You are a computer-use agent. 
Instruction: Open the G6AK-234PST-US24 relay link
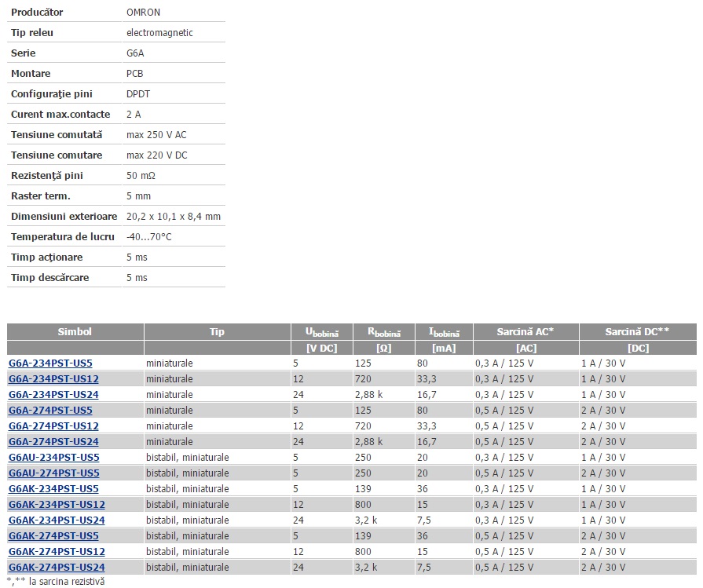56,520
